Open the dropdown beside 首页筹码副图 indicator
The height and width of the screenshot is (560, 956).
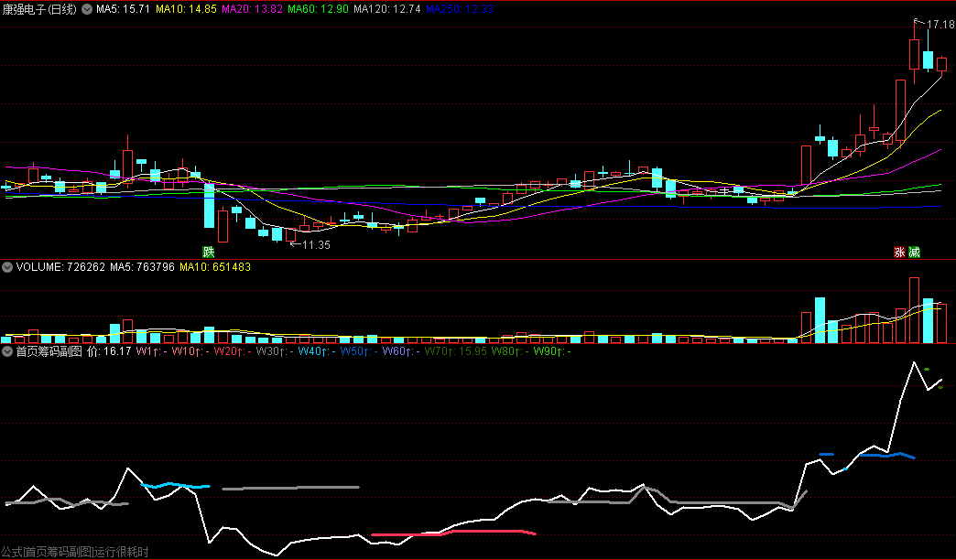(x=7, y=351)
